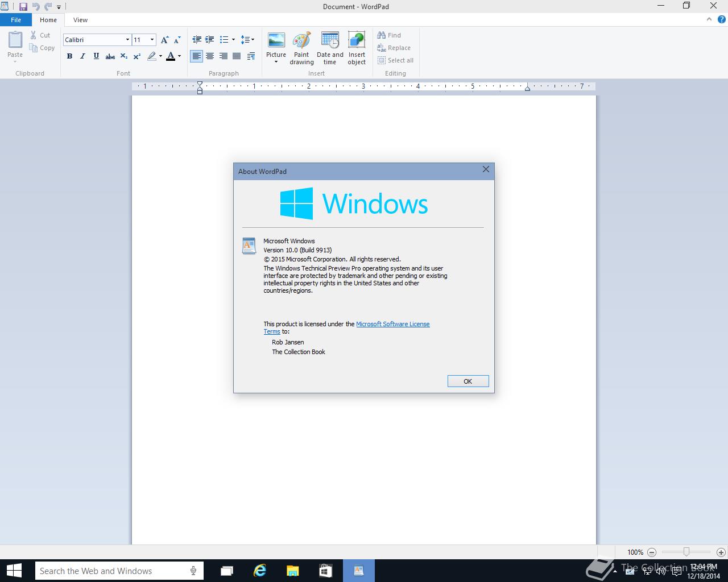Open the Store app on the taskbar

tap(325, 571)
